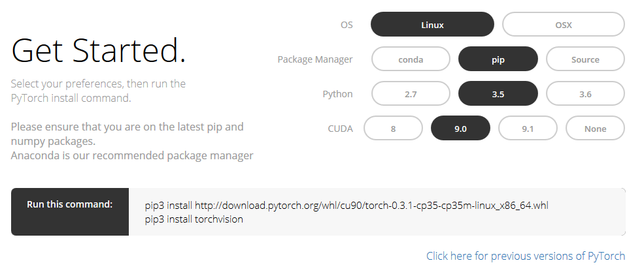Select CUDA 9.0 option
This screenshot has height=265, width=644.
tap(460, 129)
